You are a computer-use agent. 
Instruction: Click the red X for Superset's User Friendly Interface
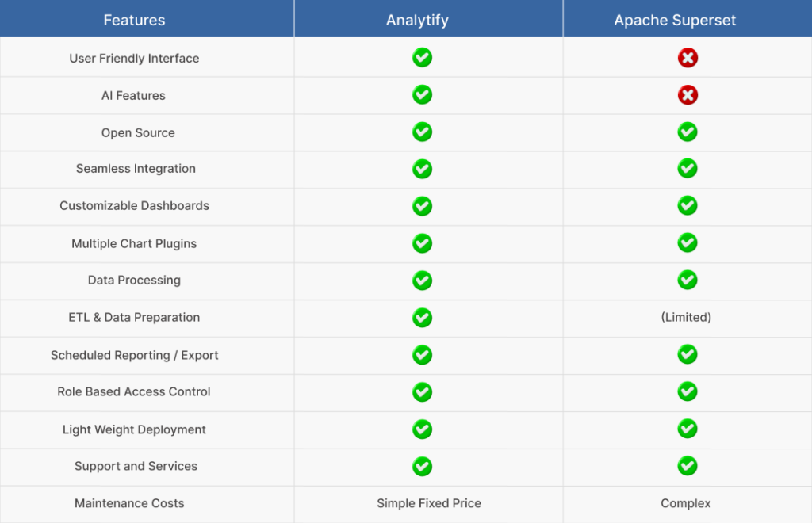[x=688, y=57]
